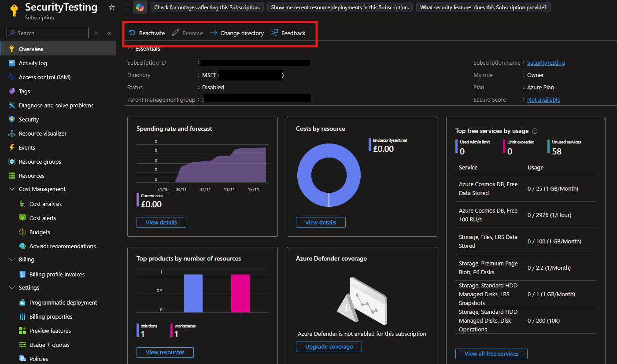
Task: Click the Budgets icon
Action: [22, 232]
